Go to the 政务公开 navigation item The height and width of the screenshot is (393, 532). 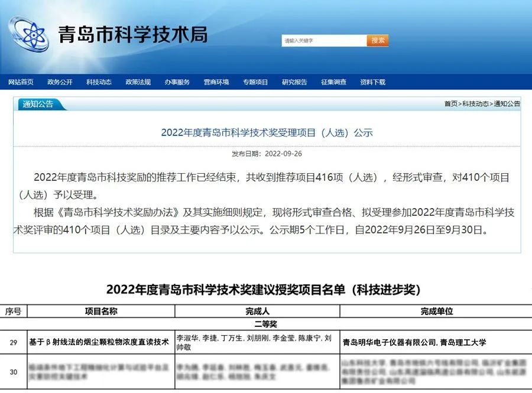[60, 82]
